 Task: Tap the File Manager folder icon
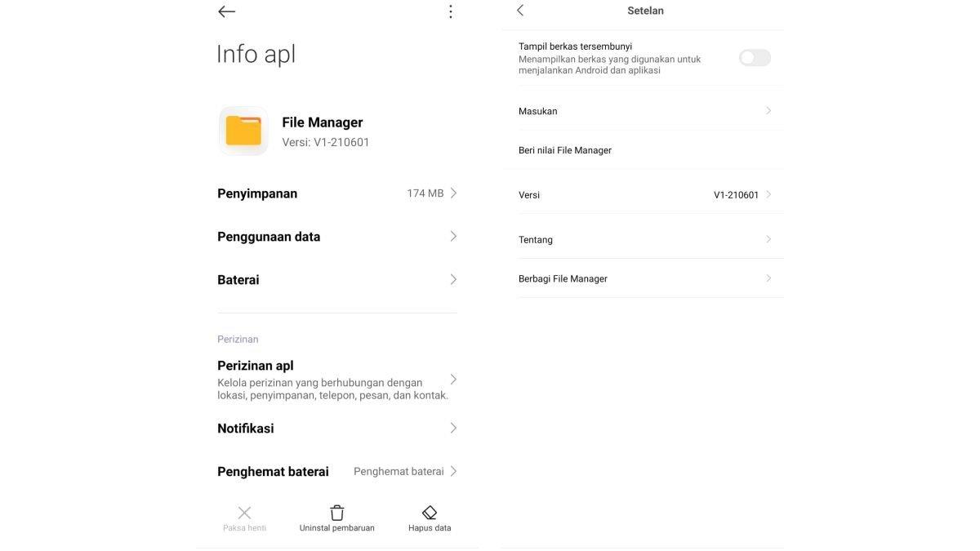(x=243, y=131)
